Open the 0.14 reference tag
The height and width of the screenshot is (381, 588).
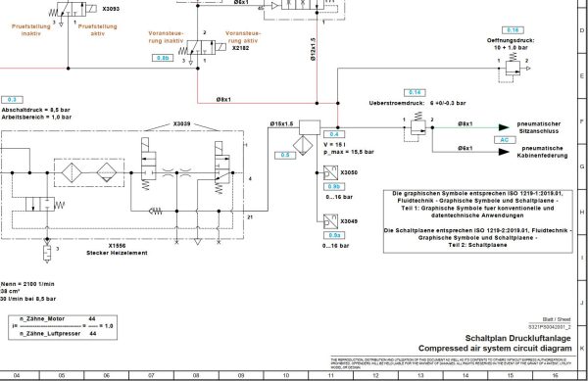415,92
